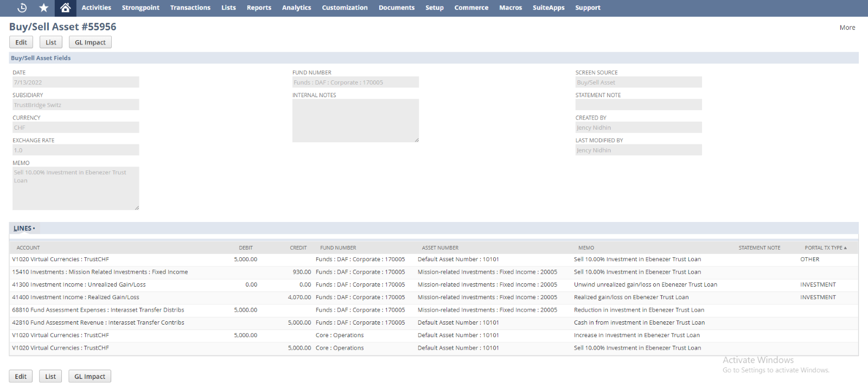The width and height of the screenshot is (868, 387).
Task: Open the SuiteApps menu
Action: tap(548, 8)
